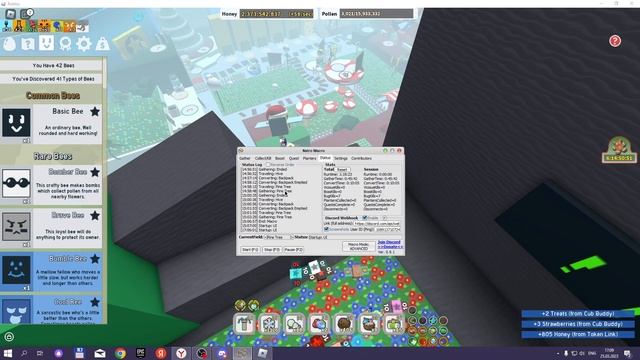Open the Windows notification center
The width and height of the screenshot is (640, 360).
(x=627, y=353)
